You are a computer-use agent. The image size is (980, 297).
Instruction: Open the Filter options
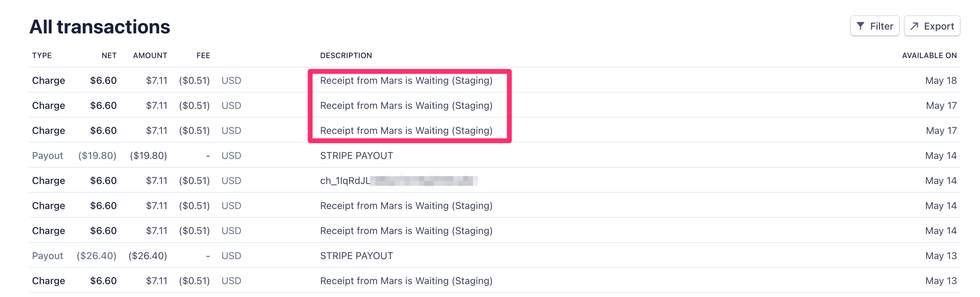(x=875, y=26)
